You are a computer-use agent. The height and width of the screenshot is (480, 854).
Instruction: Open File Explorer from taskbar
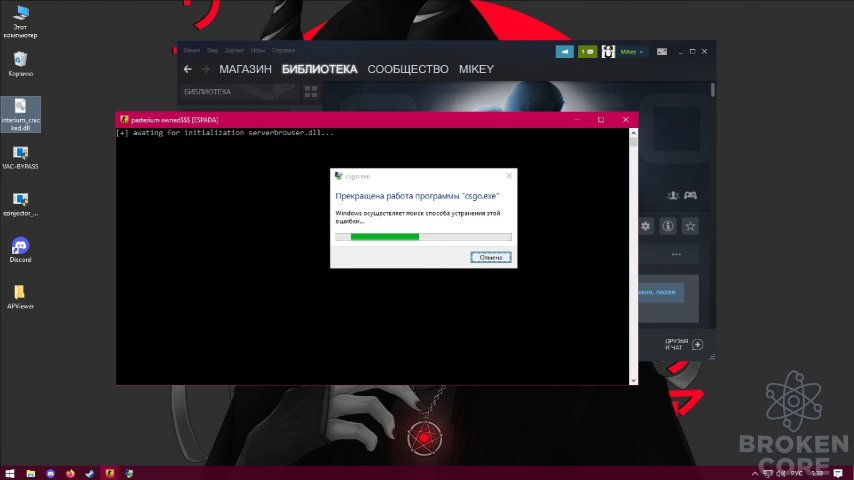pyautogui.click(x=30, y=473)
